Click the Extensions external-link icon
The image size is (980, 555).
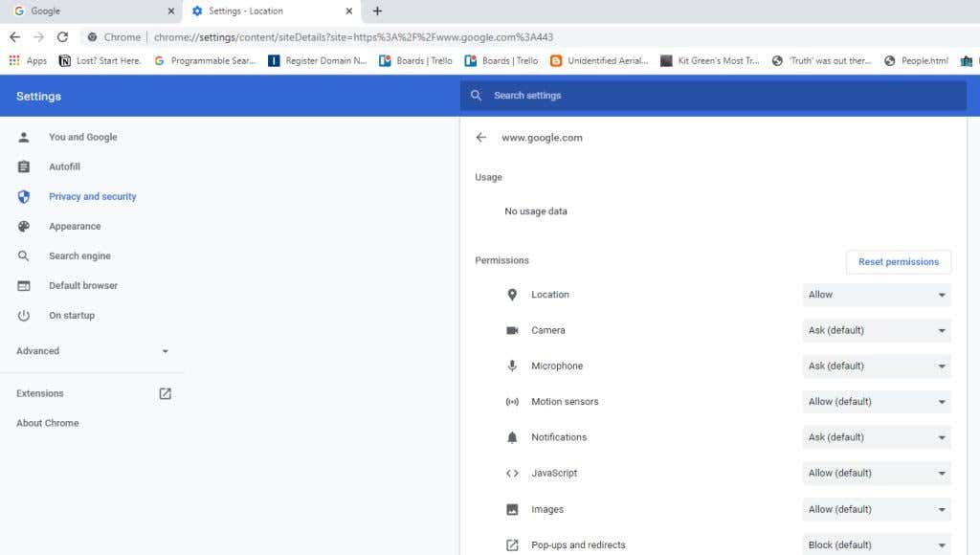[x=165, y=393]
